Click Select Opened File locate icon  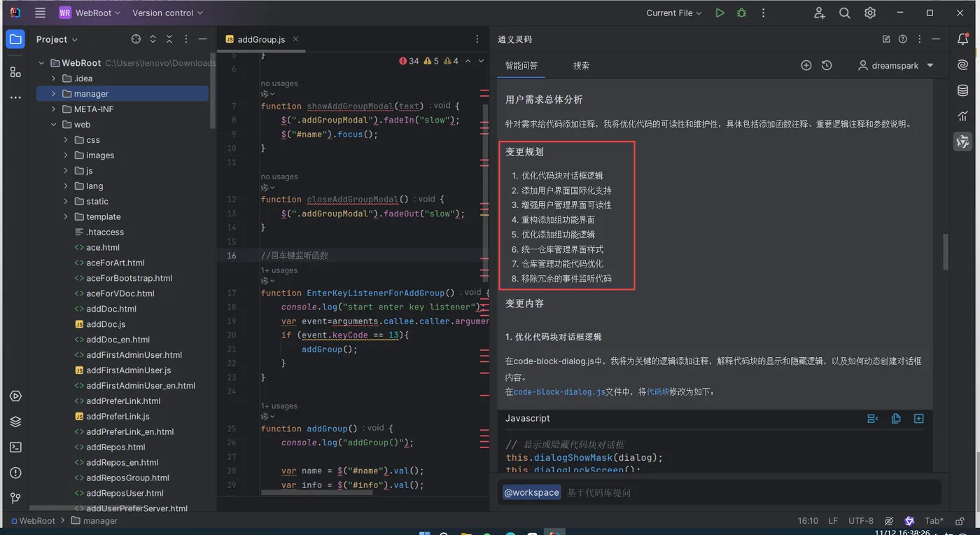(136, 39)
